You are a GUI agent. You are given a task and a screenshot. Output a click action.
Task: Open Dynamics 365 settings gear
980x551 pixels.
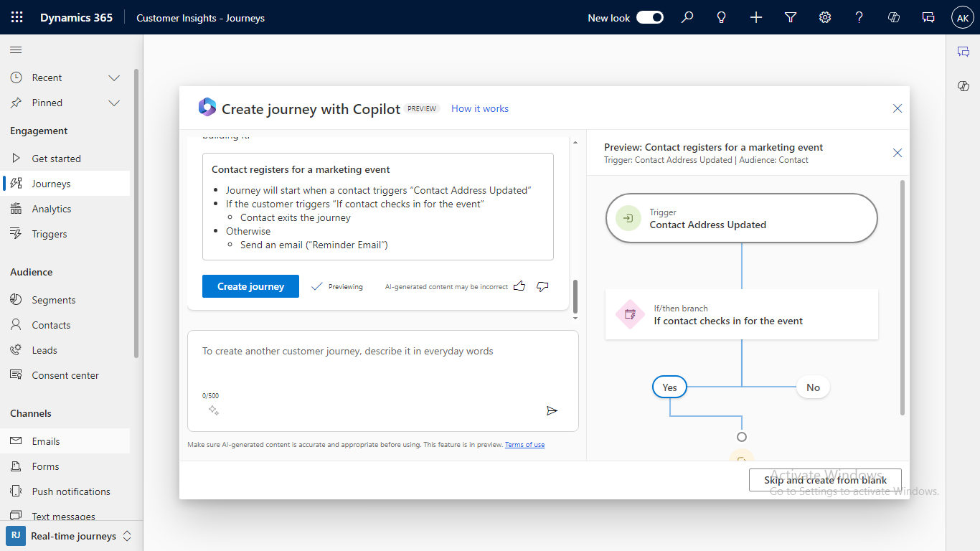point(824,17)
